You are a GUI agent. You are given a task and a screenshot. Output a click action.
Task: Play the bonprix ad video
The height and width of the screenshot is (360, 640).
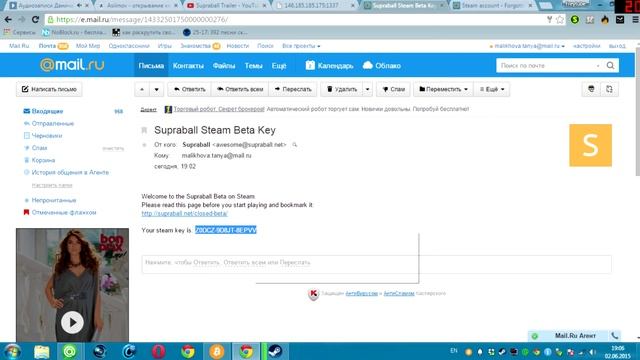point(72,322)
